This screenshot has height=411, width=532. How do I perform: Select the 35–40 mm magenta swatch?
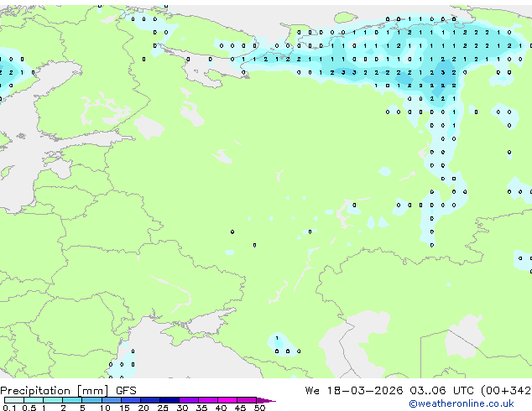point(208,400)
